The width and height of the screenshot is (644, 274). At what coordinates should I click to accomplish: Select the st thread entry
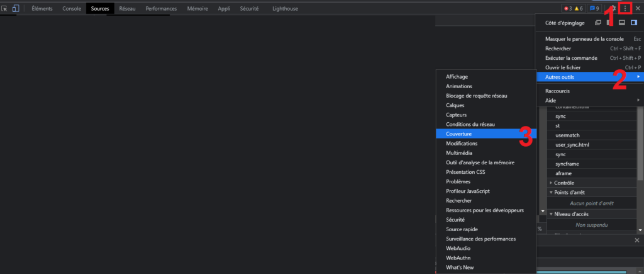[592, 126]
